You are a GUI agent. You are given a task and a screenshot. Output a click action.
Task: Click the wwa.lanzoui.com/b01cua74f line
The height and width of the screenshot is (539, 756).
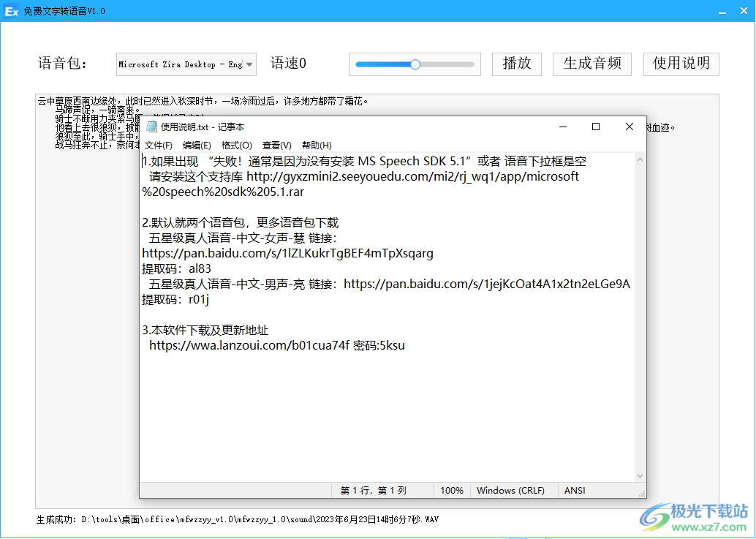[277, 345]
